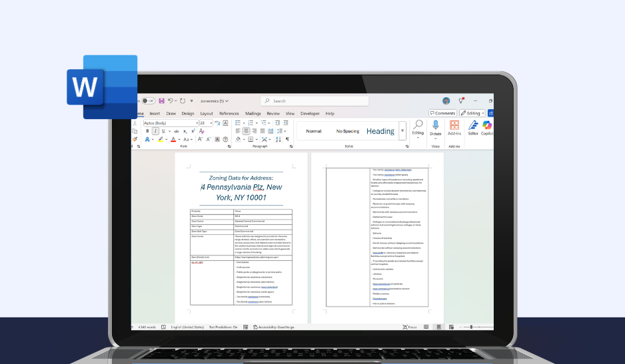
Task: Open the References tab
Action: tap(229, 114)
